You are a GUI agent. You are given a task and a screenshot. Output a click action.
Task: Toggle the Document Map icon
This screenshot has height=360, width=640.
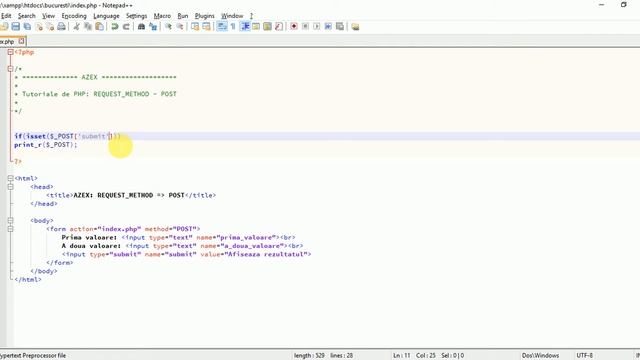pyautogui.click(x=267, y=27)
